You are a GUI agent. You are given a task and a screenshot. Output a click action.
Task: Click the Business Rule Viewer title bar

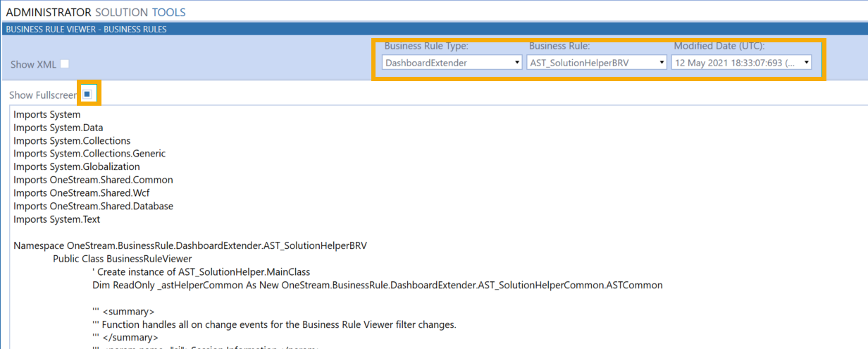pos(434,29)
